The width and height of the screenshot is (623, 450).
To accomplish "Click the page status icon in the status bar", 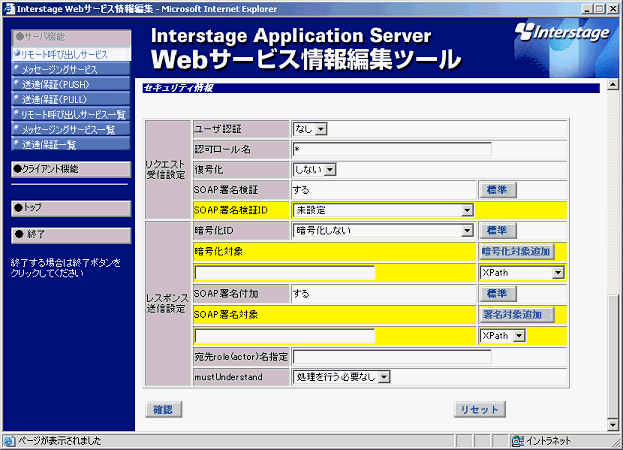I will tap(9, 441).
